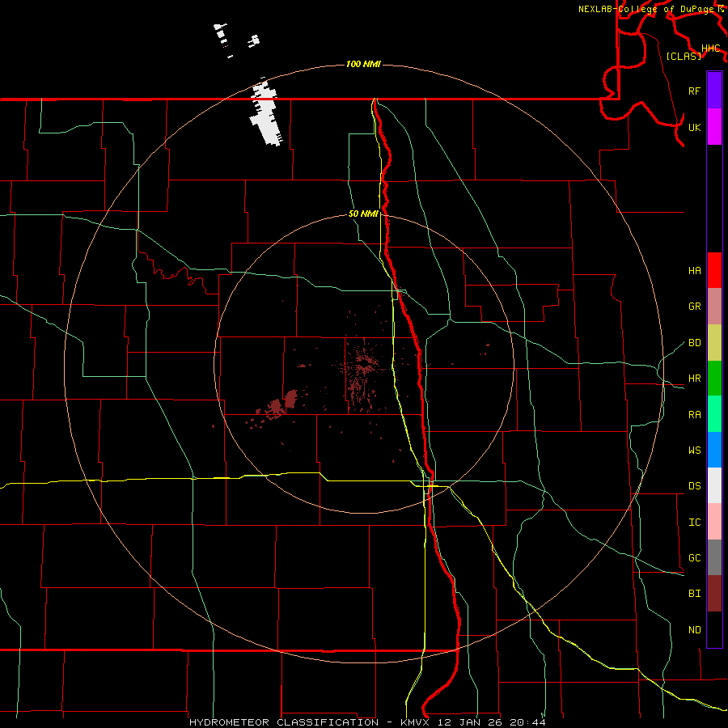Click the GC legend label
Viewport: 728px width, 728px height.
[694, 558]
